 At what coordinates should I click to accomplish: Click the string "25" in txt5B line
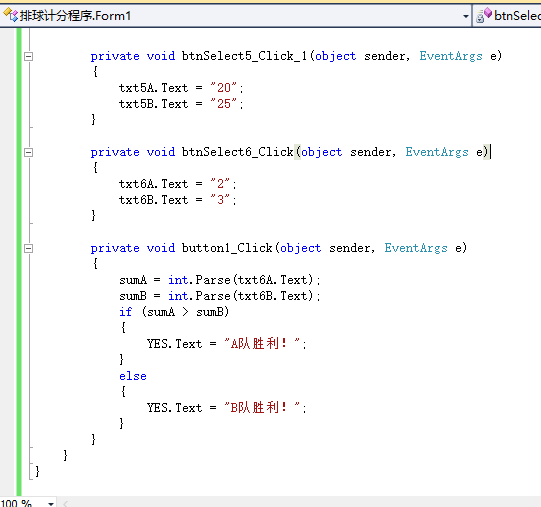tap(224, 104)
